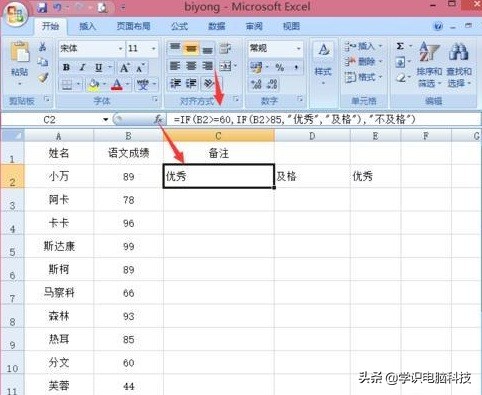
Task: Open 格式 cell format menu
Action: [x=363, y=77]
